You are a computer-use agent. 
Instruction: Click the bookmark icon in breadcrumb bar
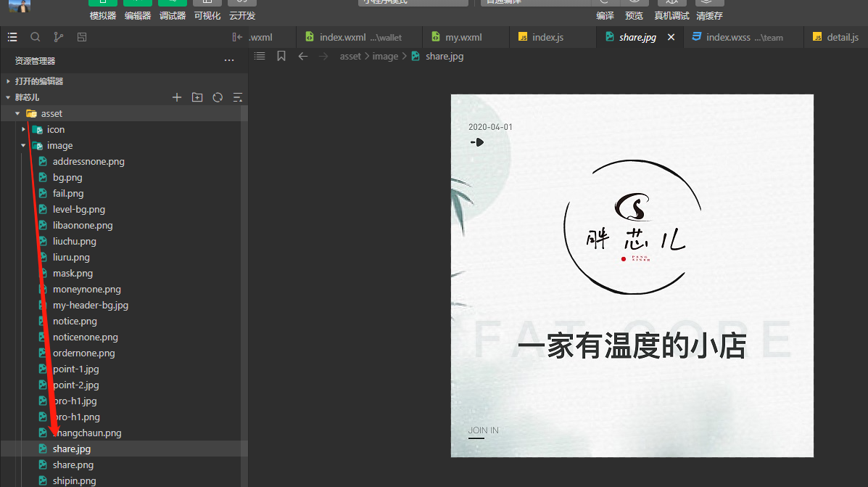[x=281, y=56]
